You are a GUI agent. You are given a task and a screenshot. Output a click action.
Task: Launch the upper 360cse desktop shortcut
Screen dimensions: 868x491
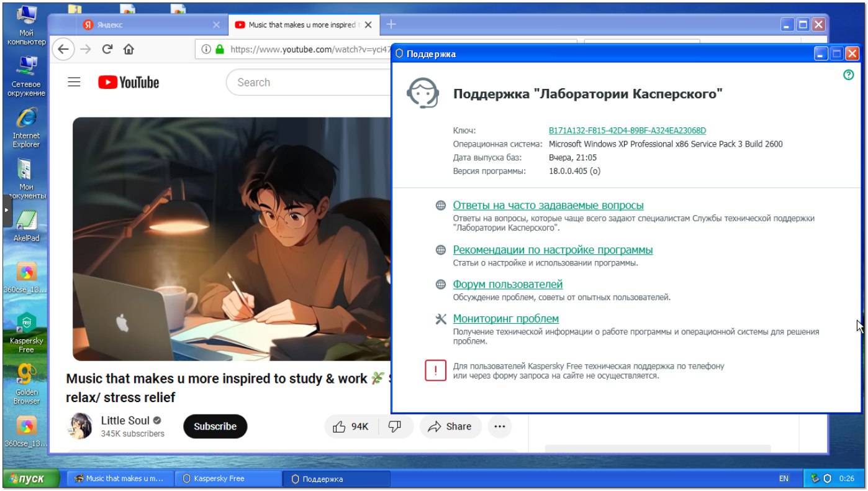(26, 278)
